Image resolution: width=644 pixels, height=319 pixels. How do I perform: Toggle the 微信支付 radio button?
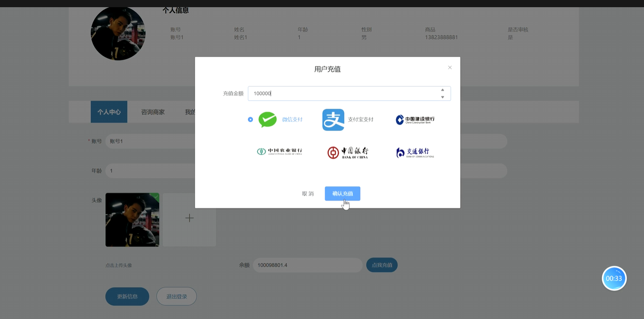250,120
